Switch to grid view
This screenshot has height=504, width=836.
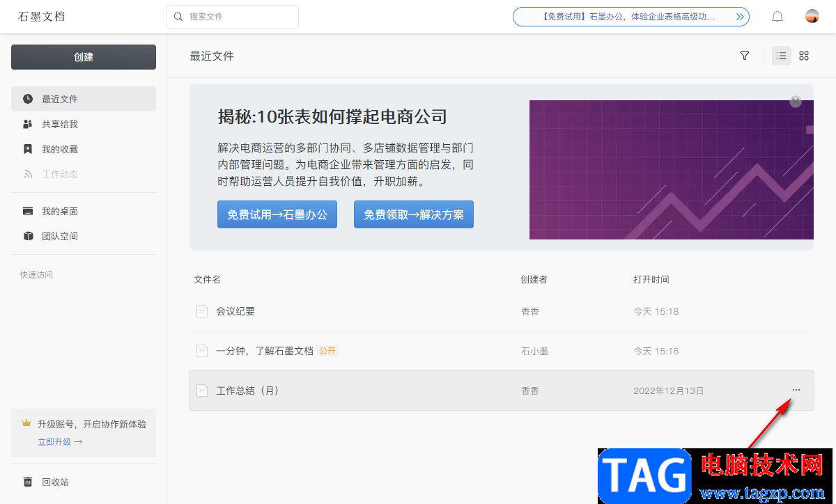[x=804, y=56]
